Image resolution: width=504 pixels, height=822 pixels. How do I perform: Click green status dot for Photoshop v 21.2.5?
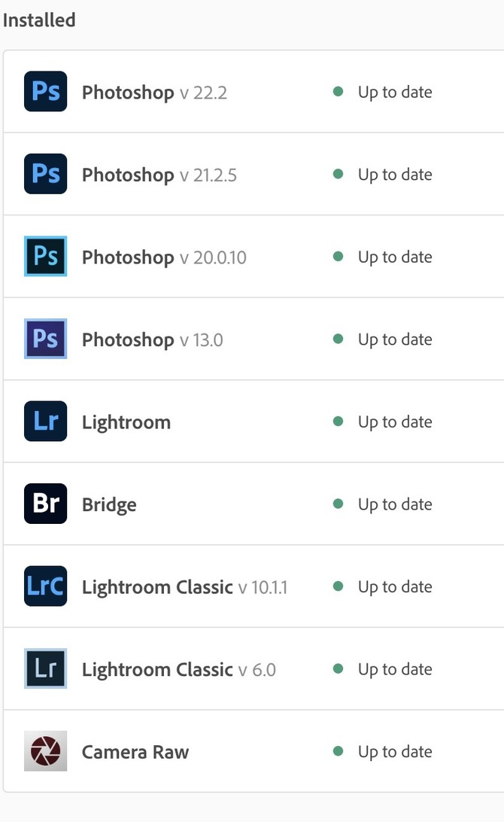pyautogui.click(x=338, y=174)
